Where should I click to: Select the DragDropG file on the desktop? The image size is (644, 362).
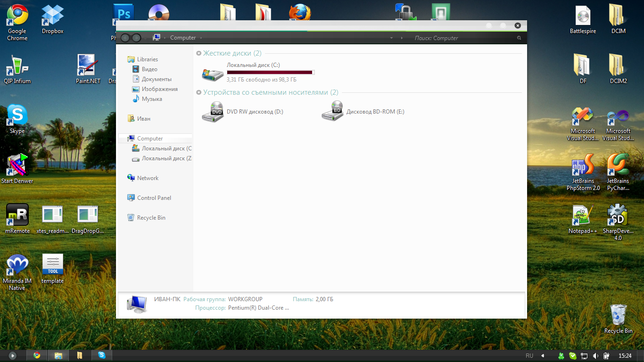tap(88, 219)
